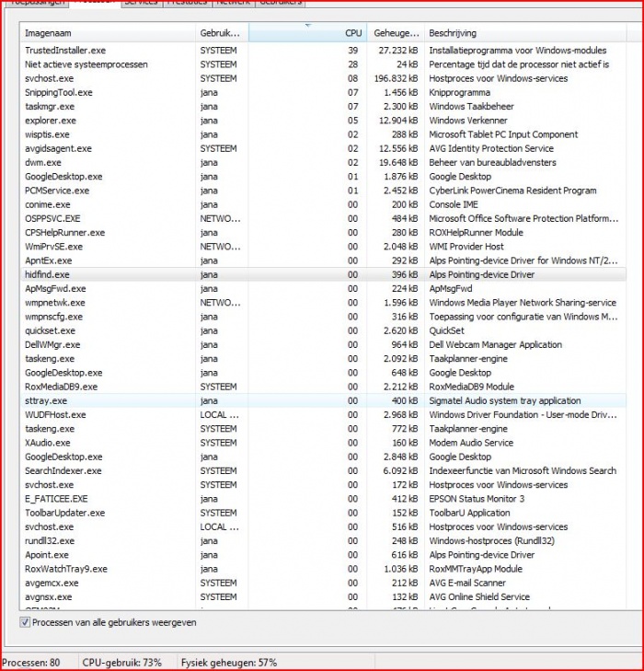Select GoogleDesktop.exe using 1.876 kB memory
The height and width of the screenshot is (671, 644).
pyautogui.click(x=323, y=177)
